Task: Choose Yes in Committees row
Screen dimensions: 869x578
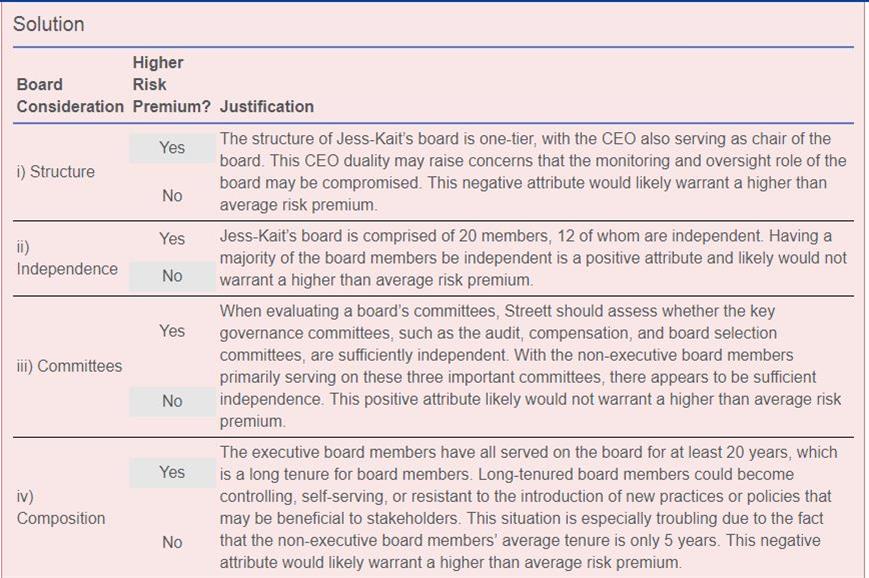Action: click(x=172, y=331)
